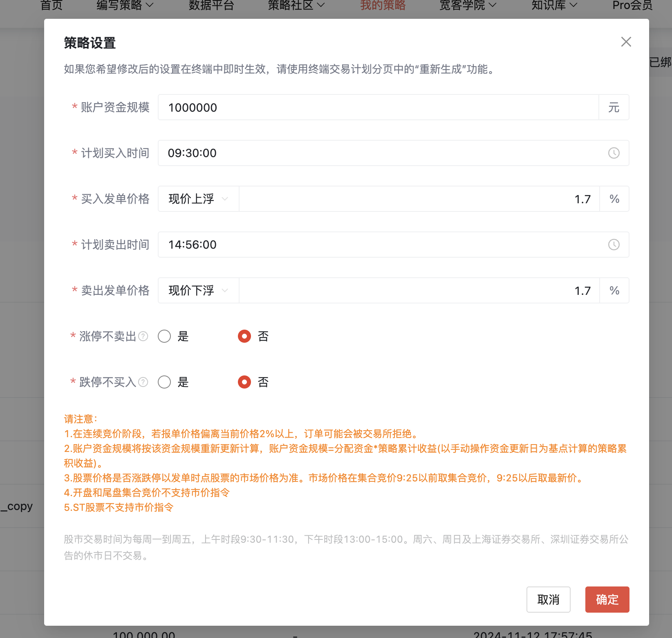Select 否 for 涨停不卖出
The height and width of the screenshot is (638, 672).
coord(244,336)
